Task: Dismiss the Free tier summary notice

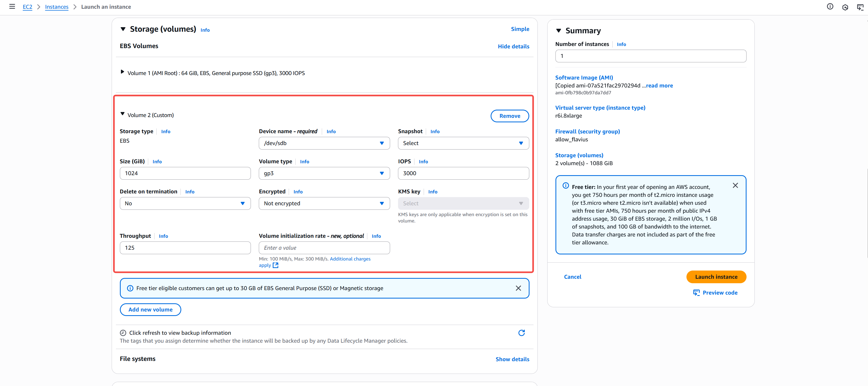Action: point(735,185)
